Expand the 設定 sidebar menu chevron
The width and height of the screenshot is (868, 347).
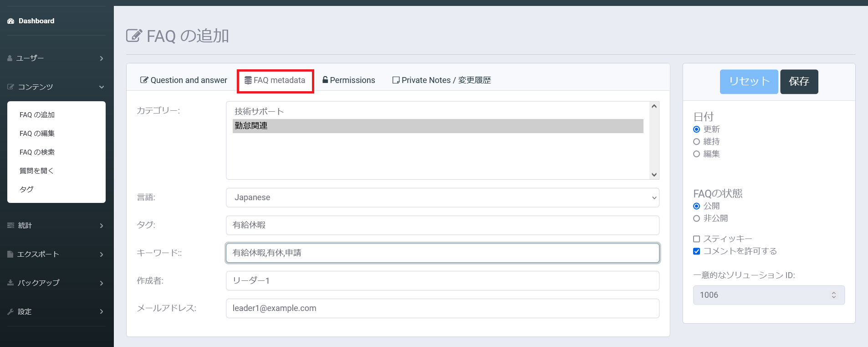click(102, 311)
